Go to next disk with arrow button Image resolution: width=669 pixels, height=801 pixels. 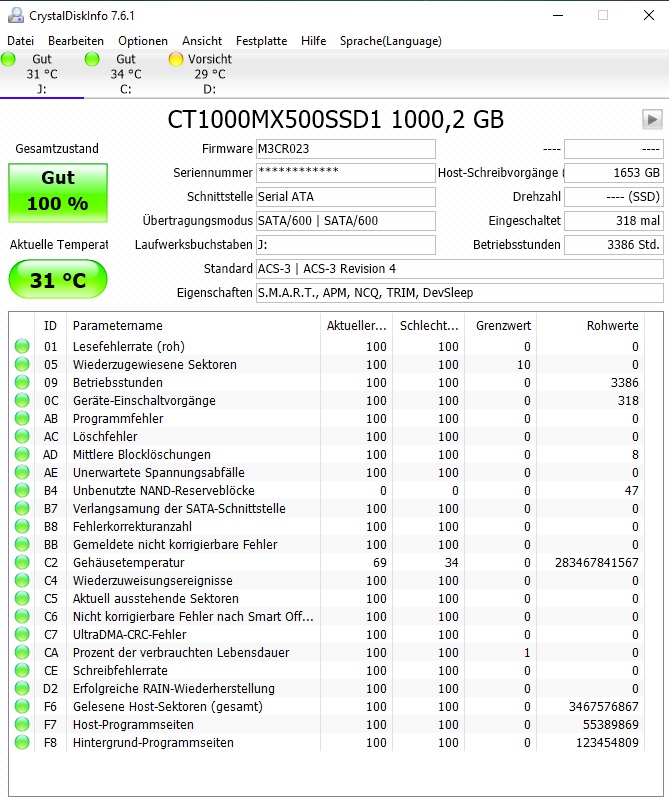[x=652, y=120]
